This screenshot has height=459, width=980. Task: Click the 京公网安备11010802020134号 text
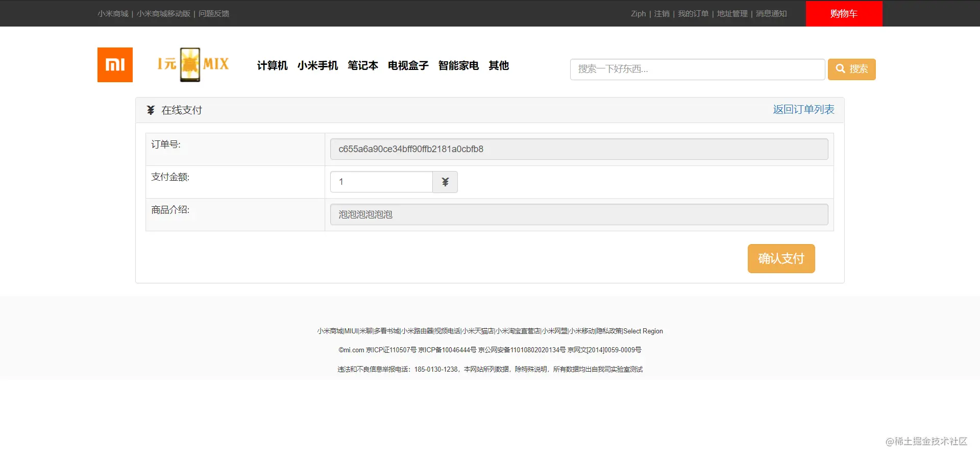(522, 350)
